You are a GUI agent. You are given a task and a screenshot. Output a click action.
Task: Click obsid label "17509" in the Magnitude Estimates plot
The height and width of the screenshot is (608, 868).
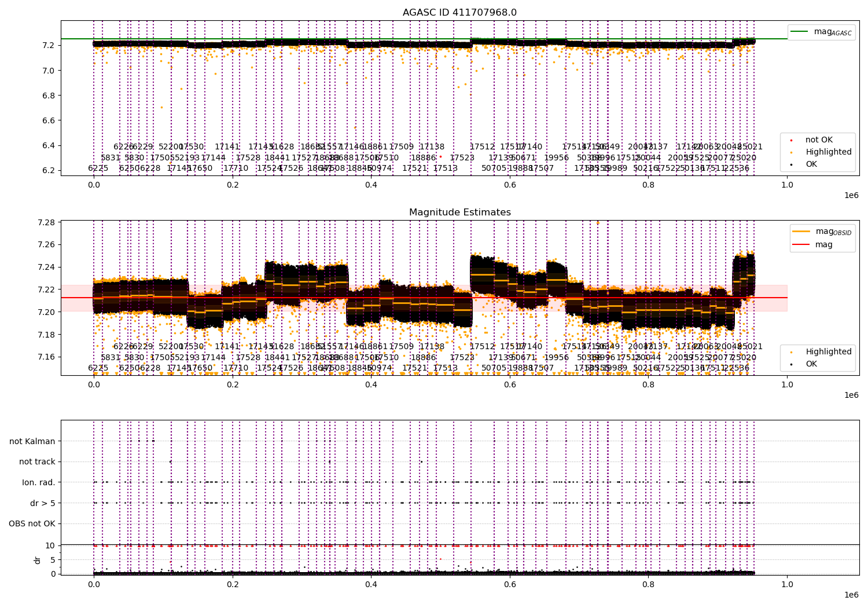(x=402, y=347)
